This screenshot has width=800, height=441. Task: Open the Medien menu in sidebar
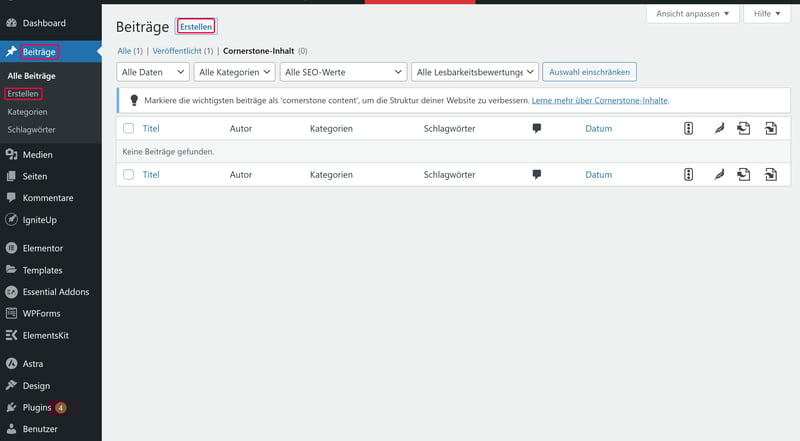pos(37,154)
